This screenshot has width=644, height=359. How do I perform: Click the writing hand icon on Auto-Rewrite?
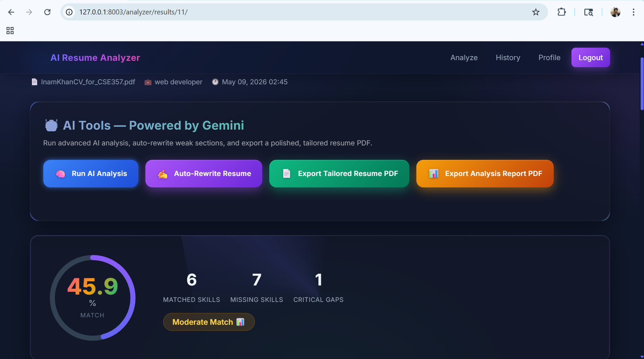pos(163,174)
